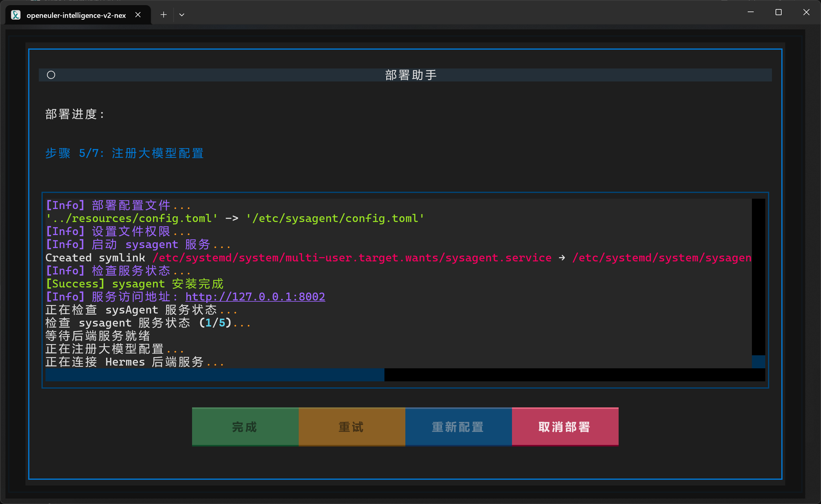The width and height of the screenshot is (821, 504).
Task: Close the terminal window
Action: pyautogui.click(x=806, y=12)
